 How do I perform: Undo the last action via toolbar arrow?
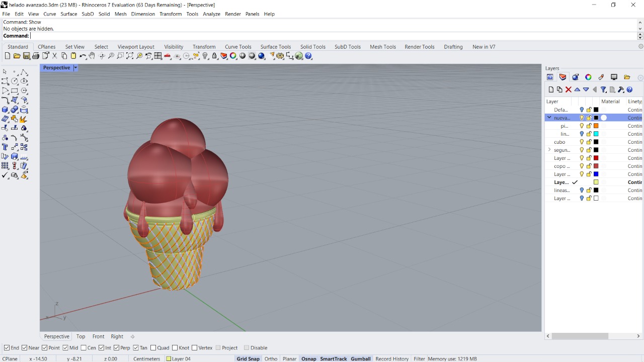[x=83, y=56]
